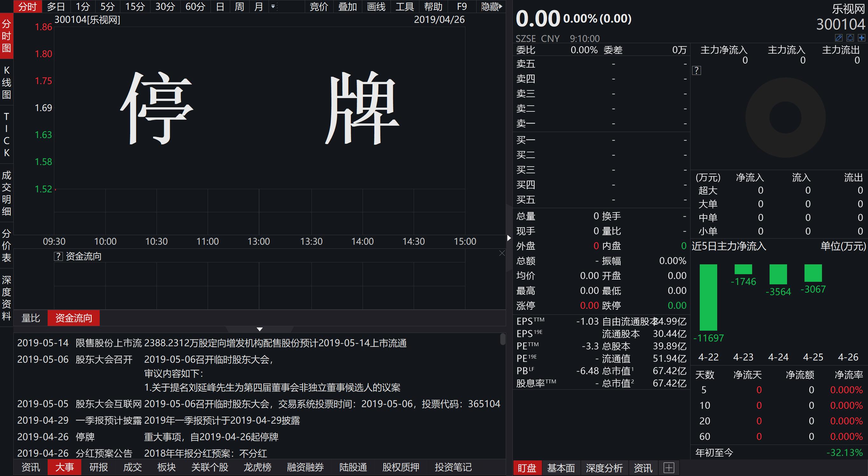Open the 龙虎榜 tab

[x=257, y=467]
